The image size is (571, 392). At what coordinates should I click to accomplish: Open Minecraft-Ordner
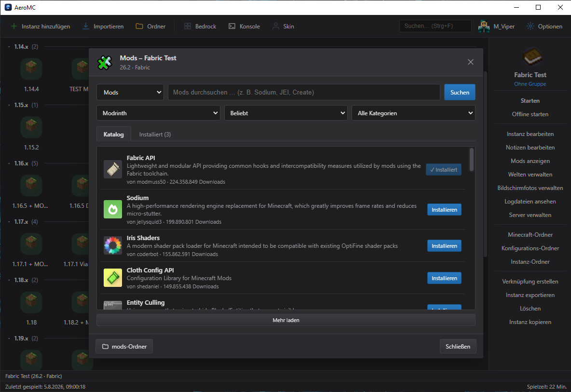coord(530,235)
